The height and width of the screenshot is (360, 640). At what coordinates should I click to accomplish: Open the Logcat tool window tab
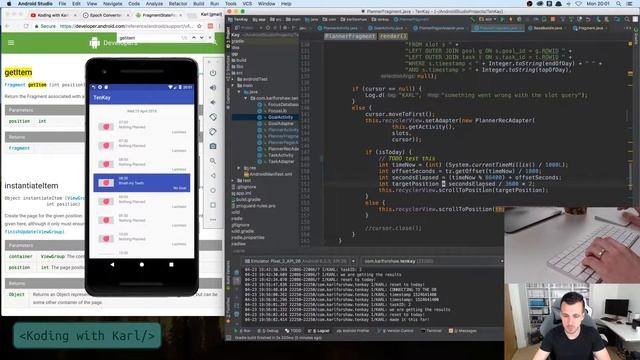point(319,331)
